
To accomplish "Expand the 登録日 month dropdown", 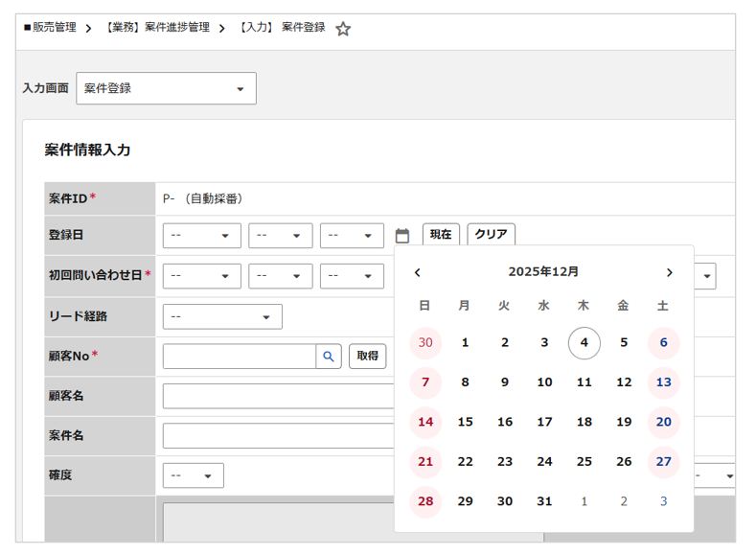I will pyautogui.click(x=281, y=235).
